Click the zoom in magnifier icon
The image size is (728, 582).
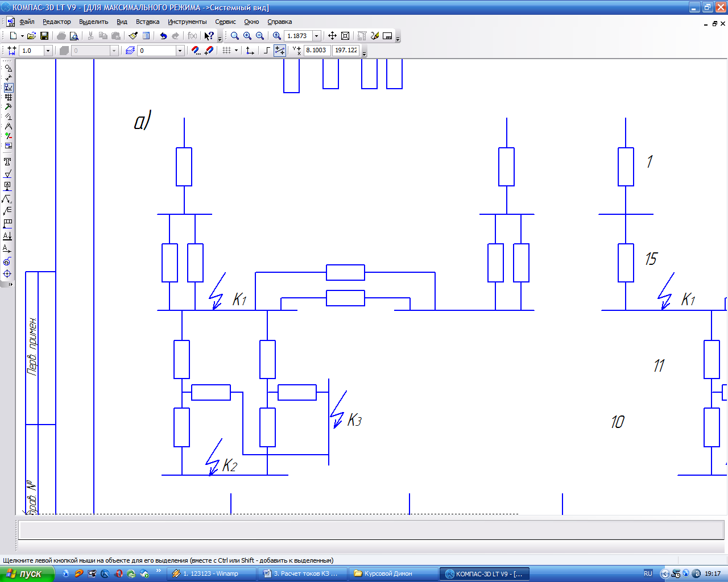point(247,36)
